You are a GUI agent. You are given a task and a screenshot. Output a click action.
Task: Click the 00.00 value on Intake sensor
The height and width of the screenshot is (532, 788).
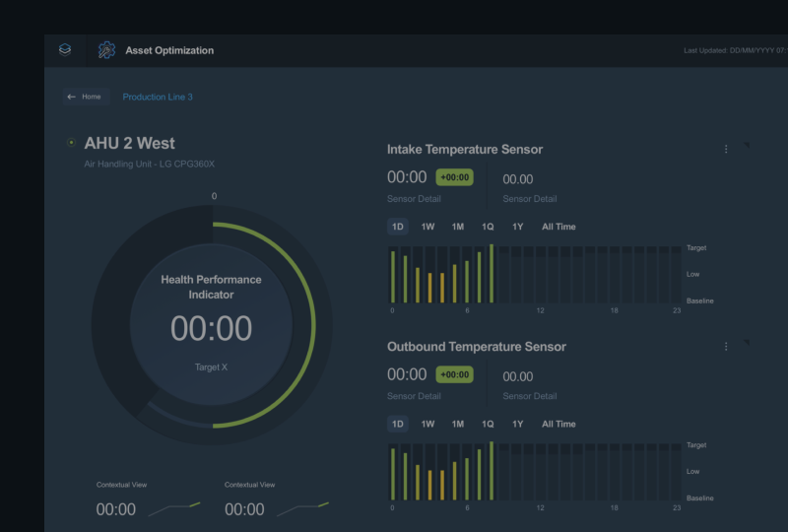click(x=518, y=179)
